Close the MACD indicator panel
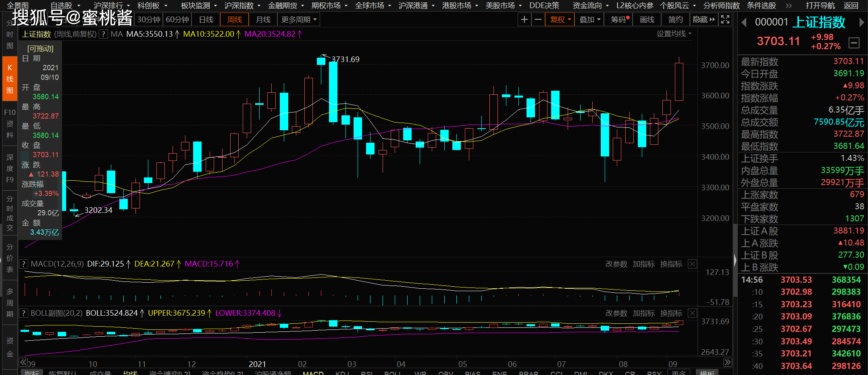This screenshot has width=868, height=375. pyautogui.click(x=692, y=264)
